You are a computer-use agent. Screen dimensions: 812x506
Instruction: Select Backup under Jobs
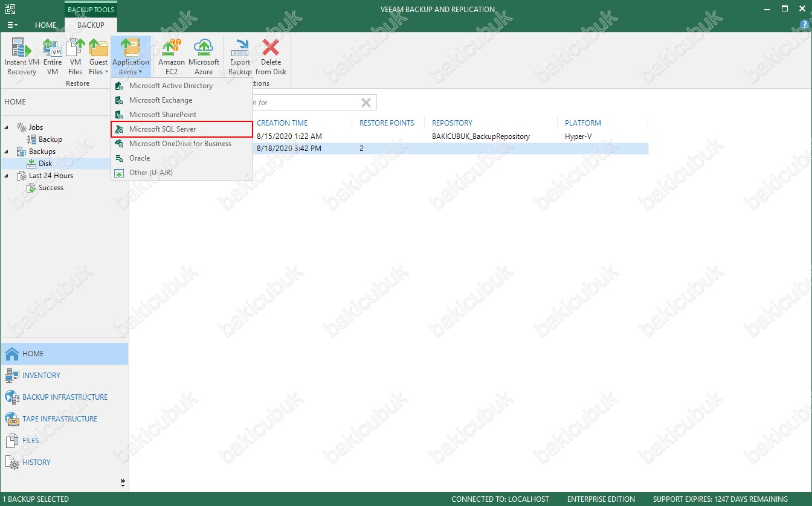pos(50,139)
